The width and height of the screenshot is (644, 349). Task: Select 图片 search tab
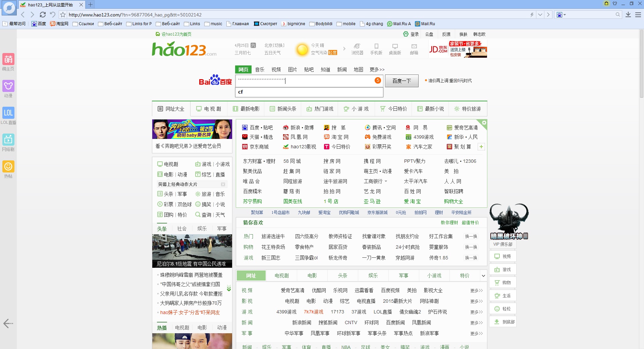[x=292, y=69]
